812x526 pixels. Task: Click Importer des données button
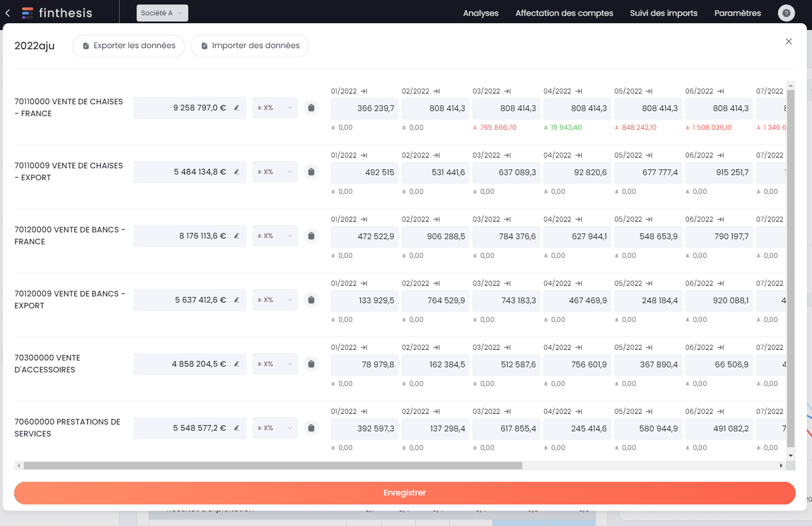(249, 46)
